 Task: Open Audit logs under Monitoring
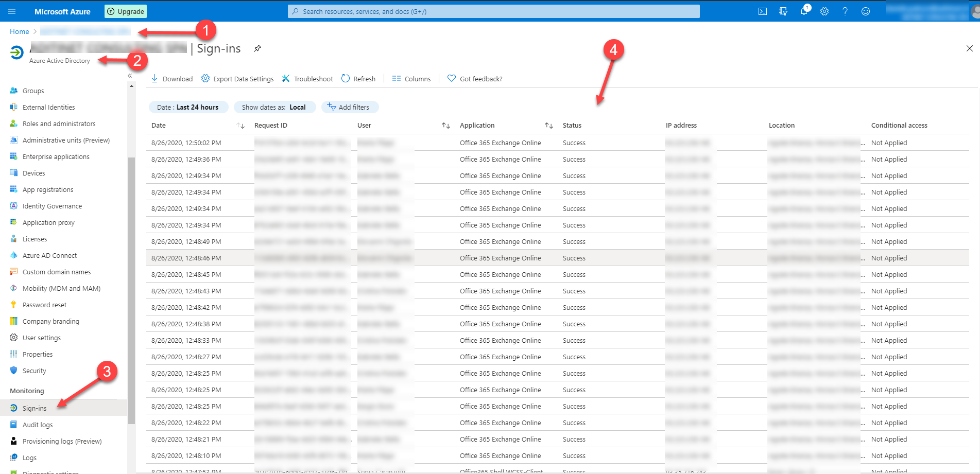coord(37,425)
